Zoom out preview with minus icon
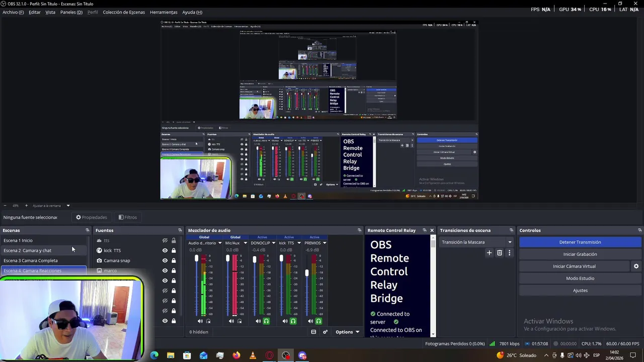Image resolution: width=644 pixels, height=362 pixels. click(5, 206)
